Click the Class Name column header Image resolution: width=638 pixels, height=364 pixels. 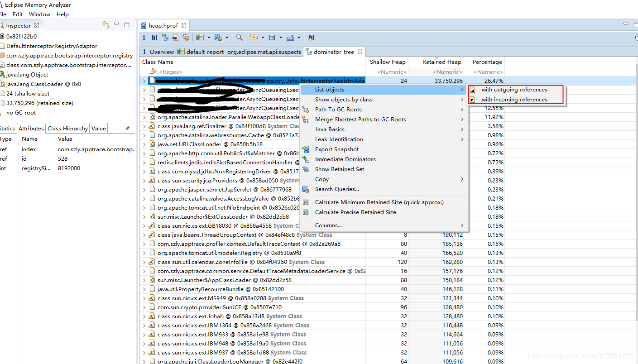pos(253,62)
